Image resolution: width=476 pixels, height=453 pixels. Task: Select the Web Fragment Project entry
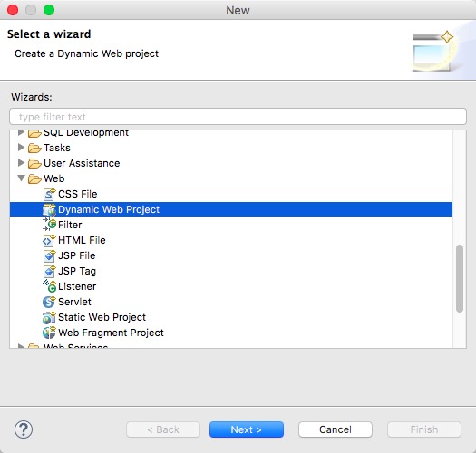click(111, 333)
